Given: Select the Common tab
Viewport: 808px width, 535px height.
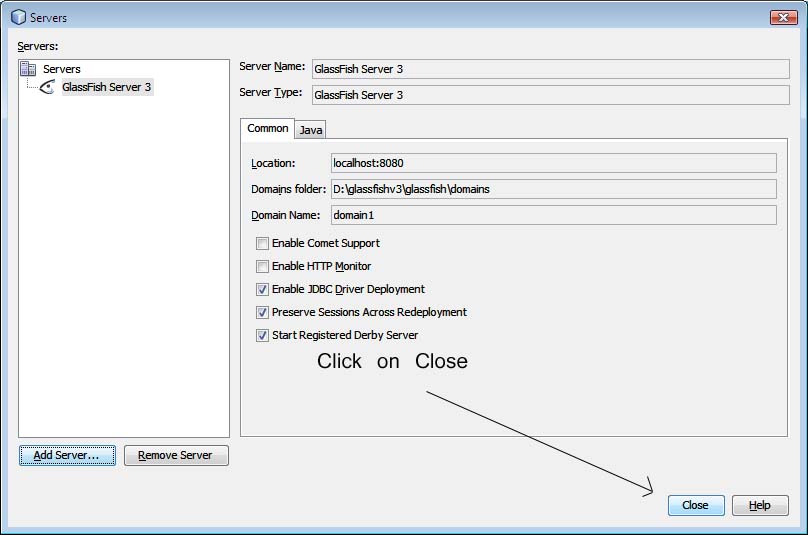Looking at the screenshot, I should 267,128.
